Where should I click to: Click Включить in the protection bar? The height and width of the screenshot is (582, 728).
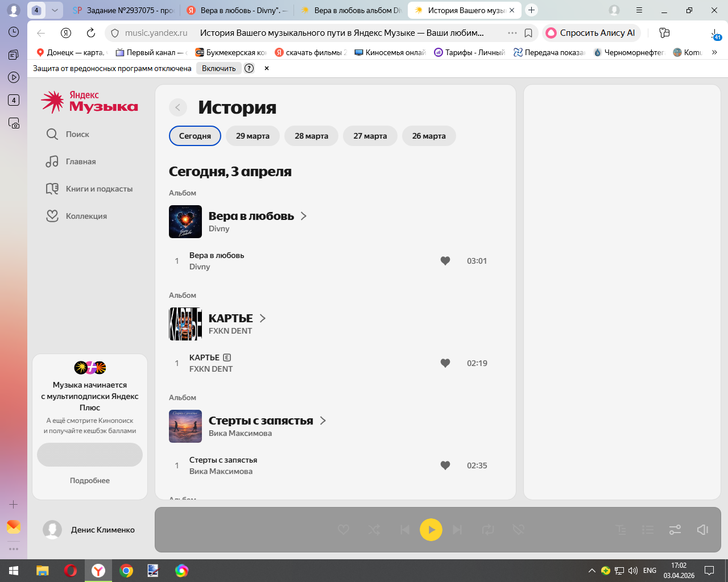pos(219,68)
